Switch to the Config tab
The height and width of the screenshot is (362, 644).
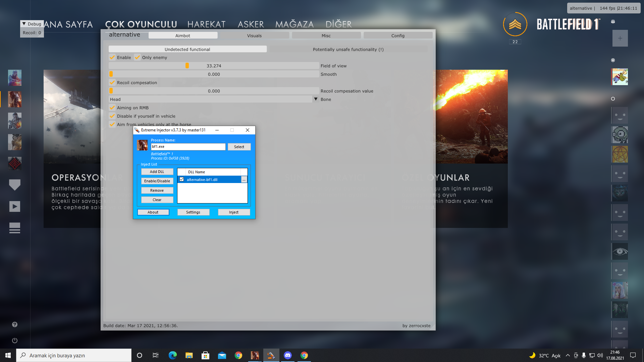[398, 36]
